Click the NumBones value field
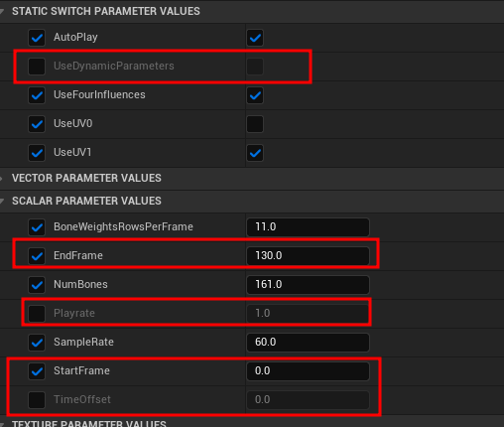Viewport: 504px width, 427px height. 308,285
